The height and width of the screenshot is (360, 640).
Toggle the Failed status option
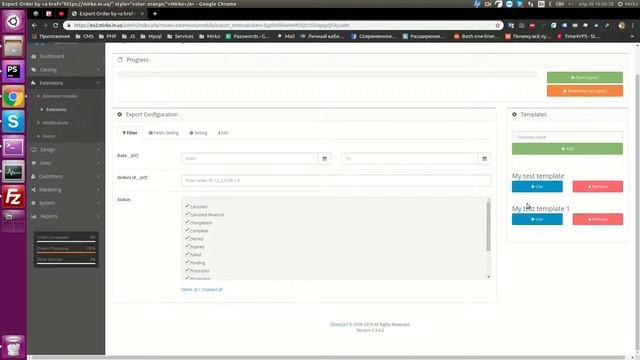pos(193,255)
